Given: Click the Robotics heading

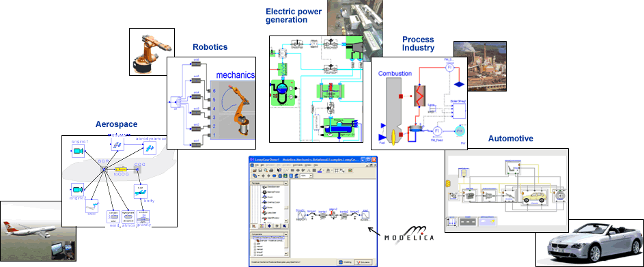Looking at the screenshot, I should tap(210, 47).
